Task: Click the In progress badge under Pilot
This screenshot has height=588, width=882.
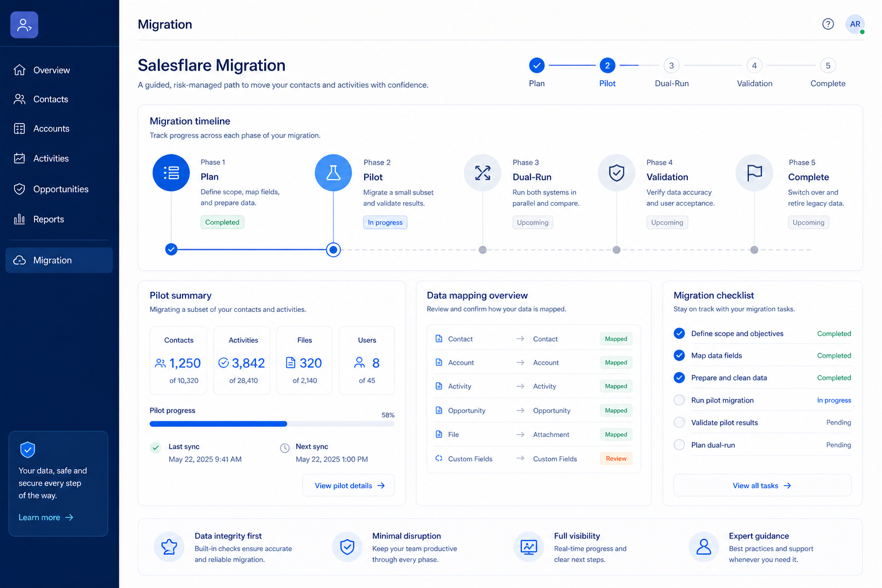Action: 385,222
